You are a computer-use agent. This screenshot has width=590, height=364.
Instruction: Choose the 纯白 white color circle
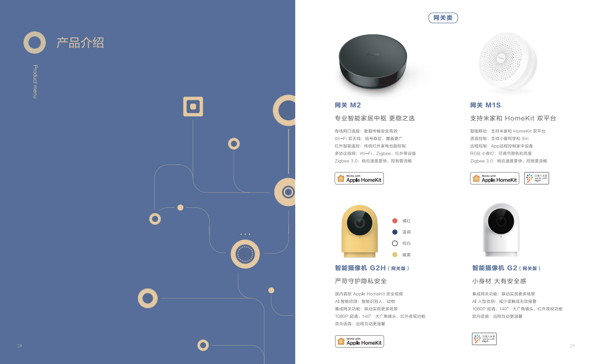(x=395, y=244)
